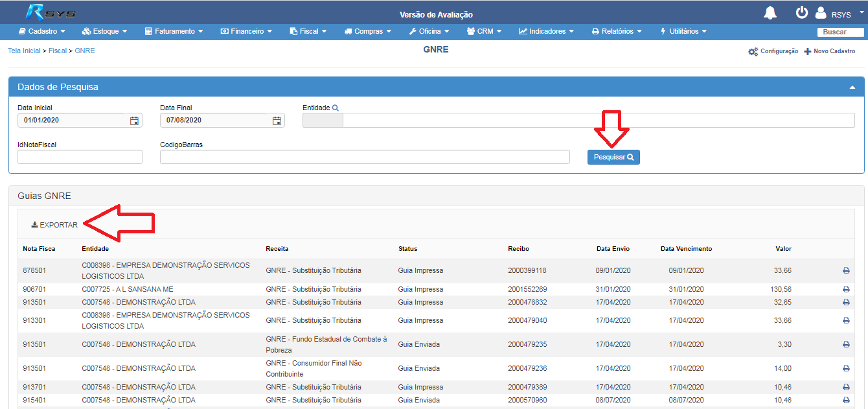868x409 pixels.
Task: Open the Data Final calendar picker
Action: 277,121
